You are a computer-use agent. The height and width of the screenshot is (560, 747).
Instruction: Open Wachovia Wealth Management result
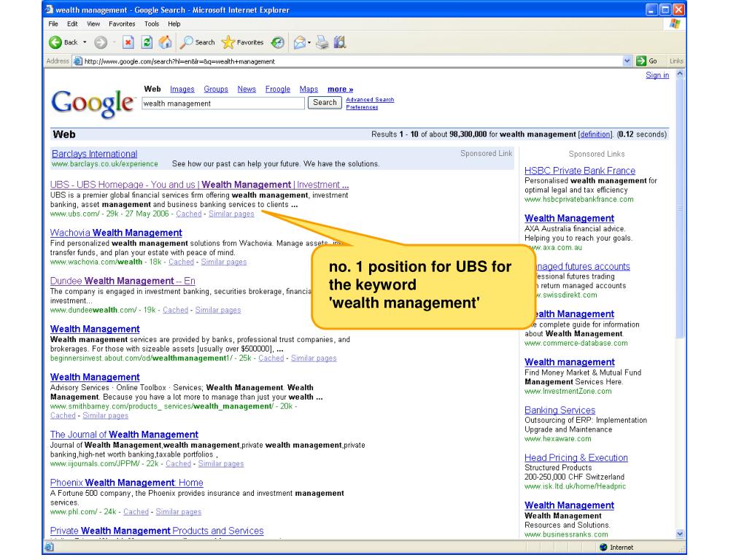[116, 233]
